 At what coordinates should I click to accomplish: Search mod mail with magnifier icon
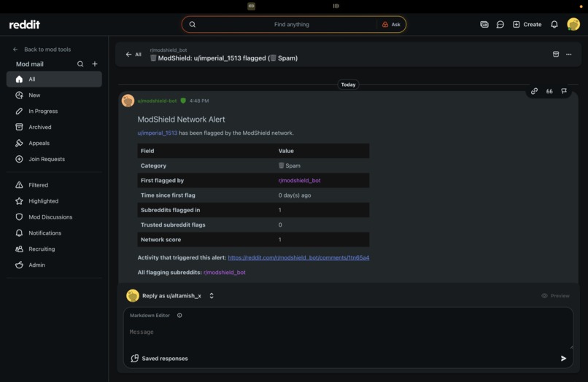80,64
